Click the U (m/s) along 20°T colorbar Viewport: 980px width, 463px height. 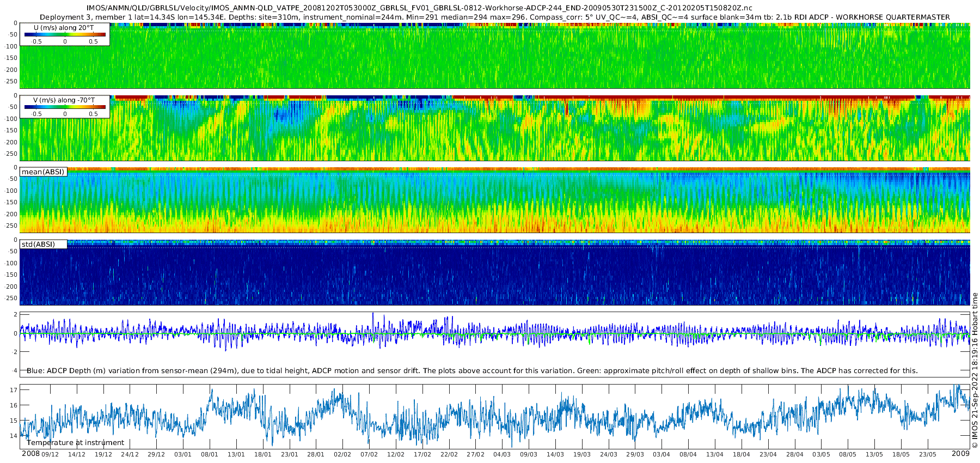[65, 34]
